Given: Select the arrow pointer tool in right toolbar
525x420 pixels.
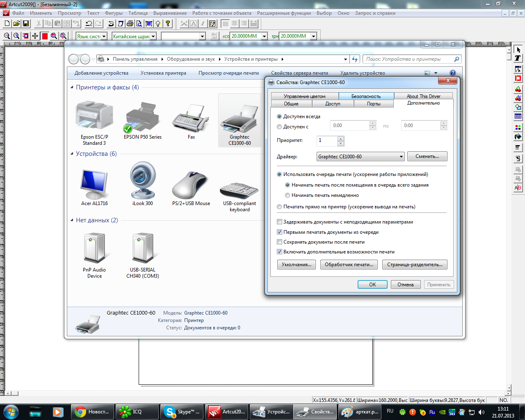Looking at the screenshot, I should pos(518,50).
